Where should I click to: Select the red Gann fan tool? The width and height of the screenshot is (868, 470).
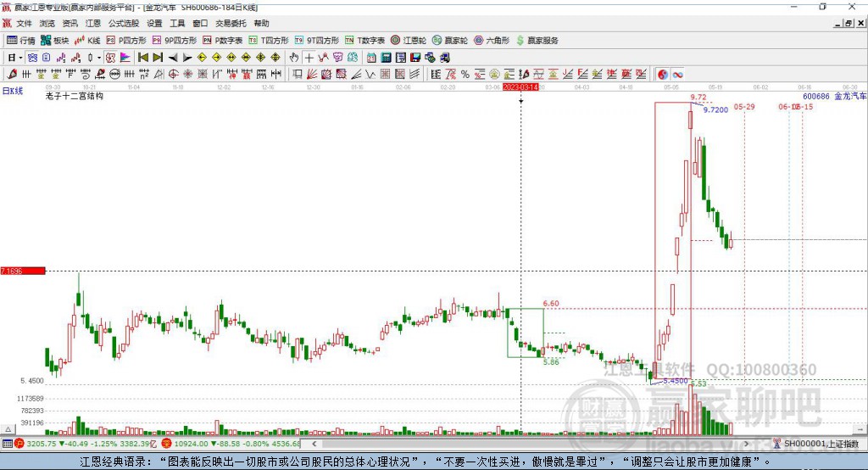click(312, 74)
